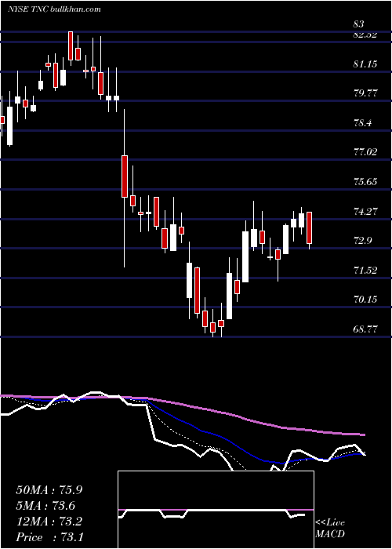Click the <<Live MACD label
Image resolution: width=392 pixels, height=549 pixels.
click(330, 528)
